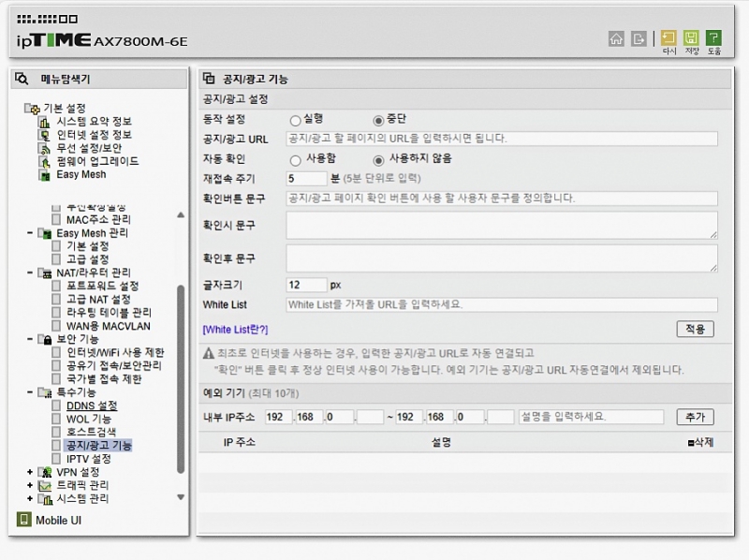
Task: Click the home icon in the header
Action: pyautogui.click(x=616, y=39)
